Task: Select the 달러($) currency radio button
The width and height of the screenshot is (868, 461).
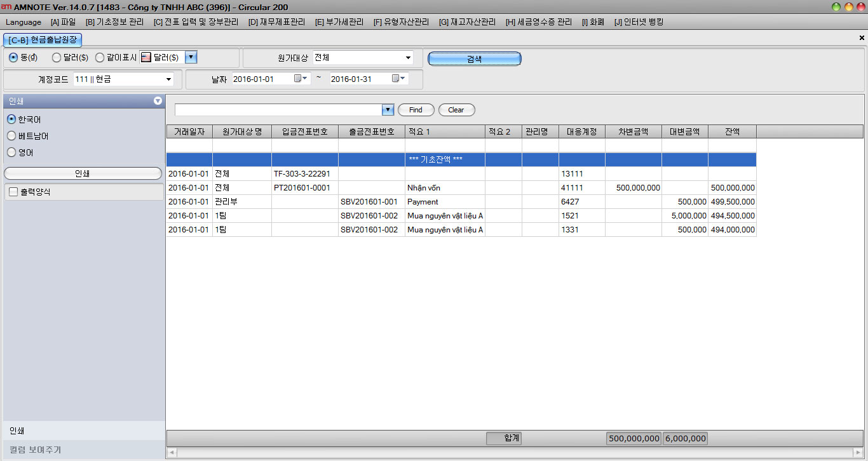Action: (57, 58)
